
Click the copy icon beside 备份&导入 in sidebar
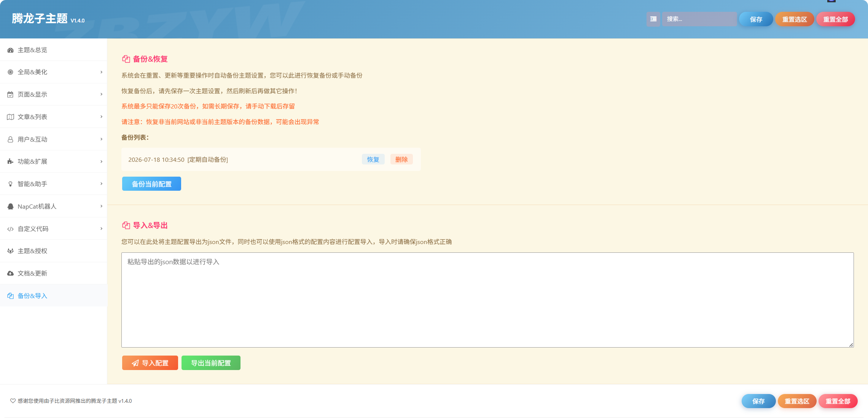pos(10,296)
